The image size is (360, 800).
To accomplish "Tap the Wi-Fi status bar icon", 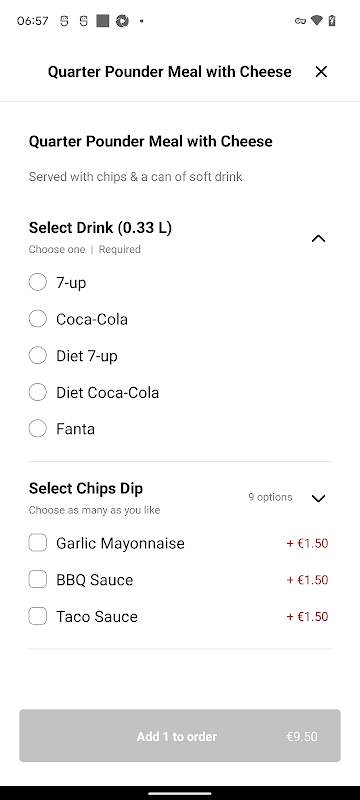I will 317,20.
